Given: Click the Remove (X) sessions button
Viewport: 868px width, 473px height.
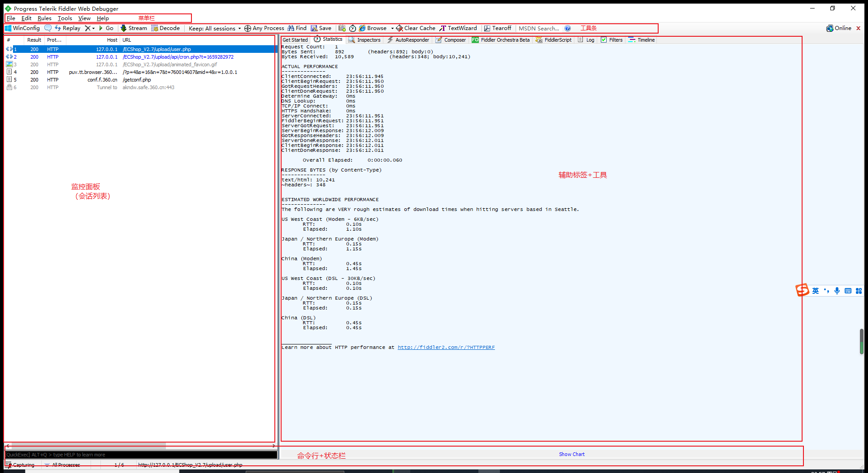Looking at the screenshot, I should coord(87,28).
